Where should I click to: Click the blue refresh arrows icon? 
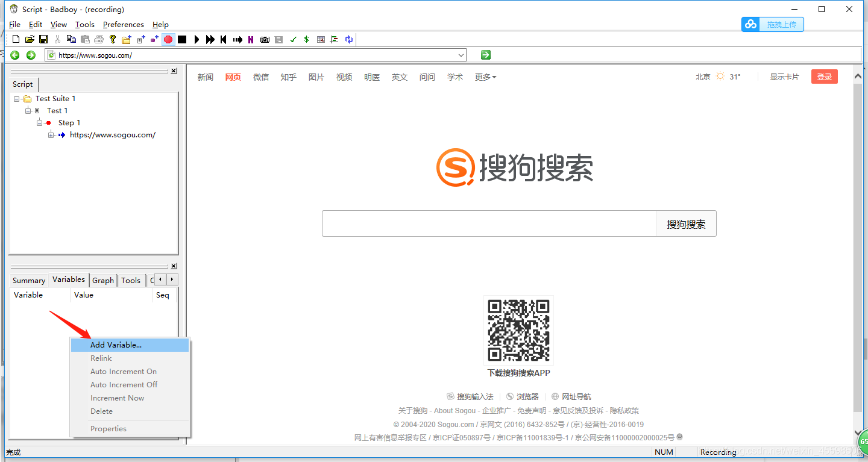[349, 39]
